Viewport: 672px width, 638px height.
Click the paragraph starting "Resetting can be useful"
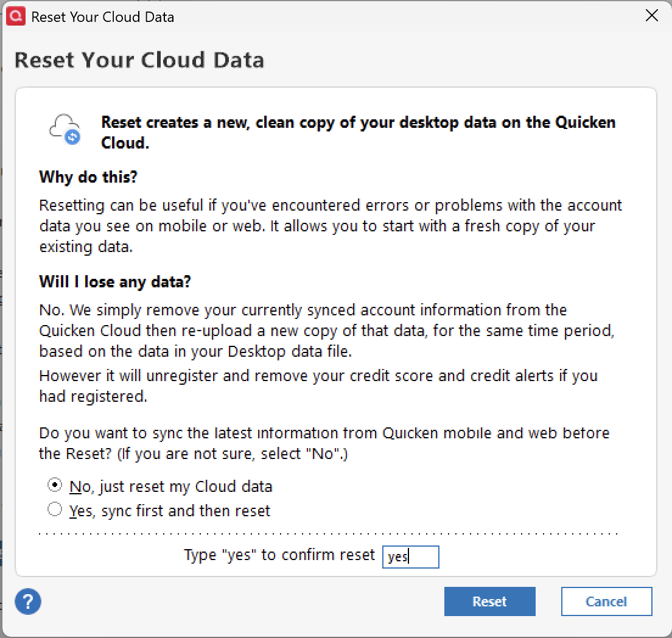331,226
